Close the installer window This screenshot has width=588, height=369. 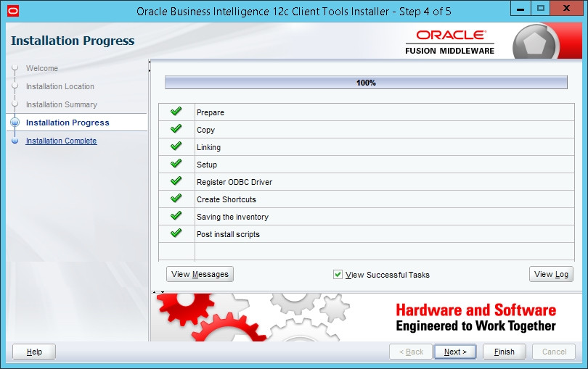[x=566, y=9]
